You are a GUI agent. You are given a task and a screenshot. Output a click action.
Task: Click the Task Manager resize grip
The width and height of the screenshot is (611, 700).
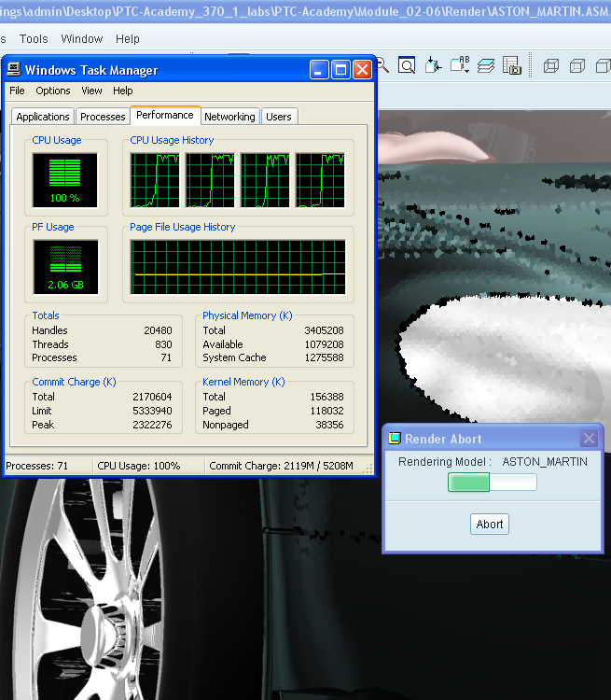pos(368,469)
